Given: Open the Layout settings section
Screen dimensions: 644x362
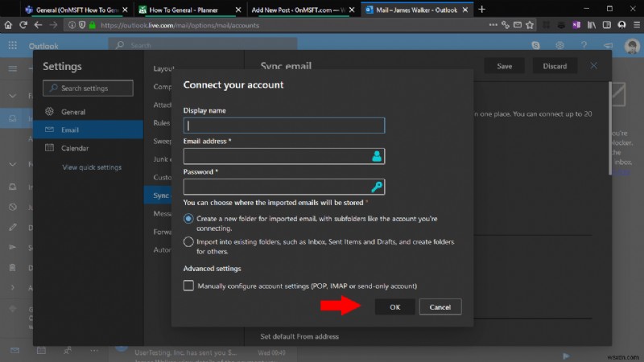Looking at the screenshot, I should click(x=163, y=68).
